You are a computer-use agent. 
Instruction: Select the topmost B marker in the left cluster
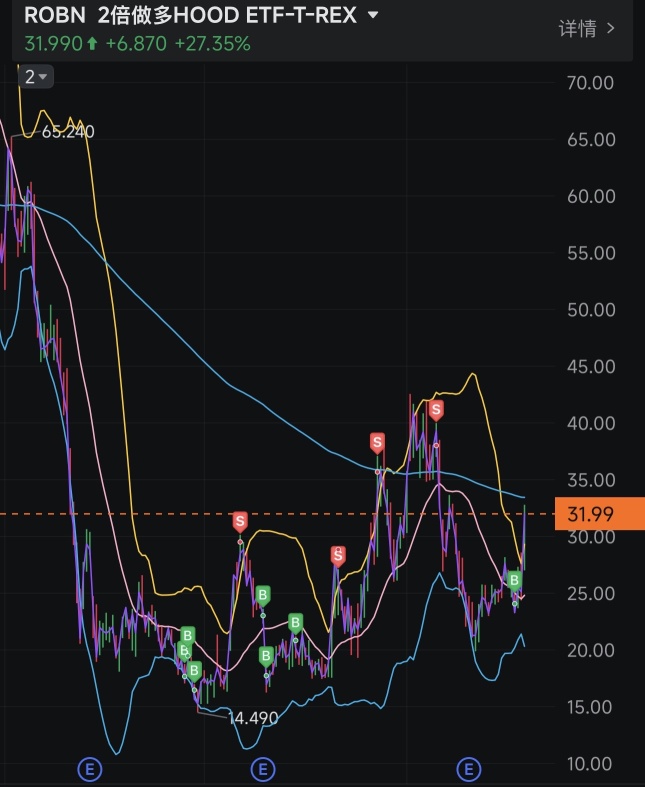coord(187,636)
